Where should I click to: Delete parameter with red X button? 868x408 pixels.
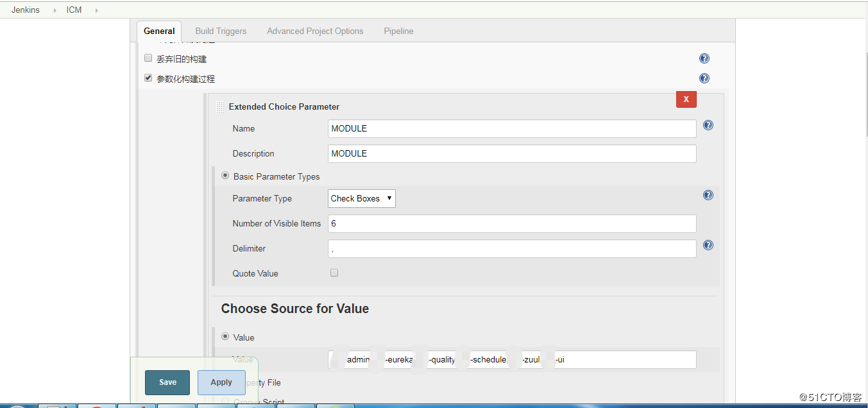pyautogui.click(x=686, y=99)
